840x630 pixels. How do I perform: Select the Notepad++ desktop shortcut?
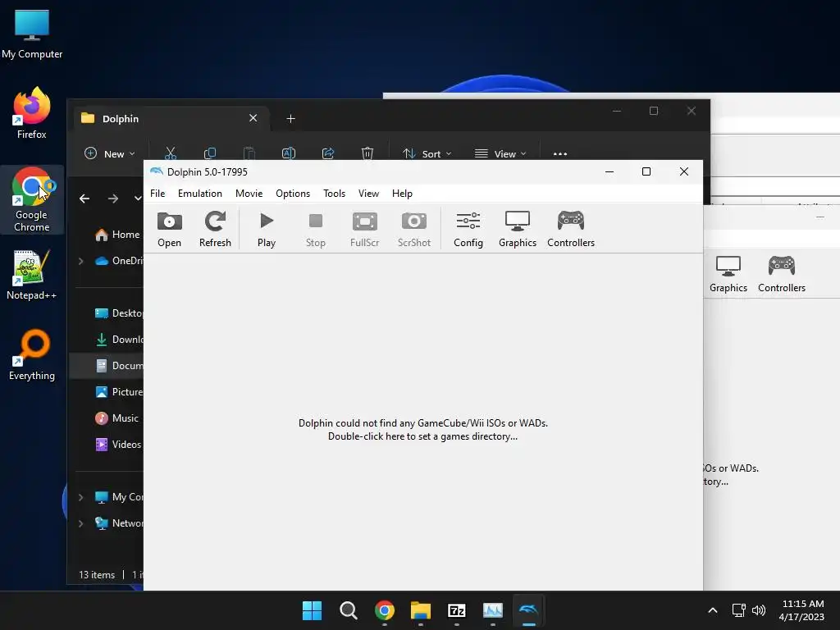(32, 274)
